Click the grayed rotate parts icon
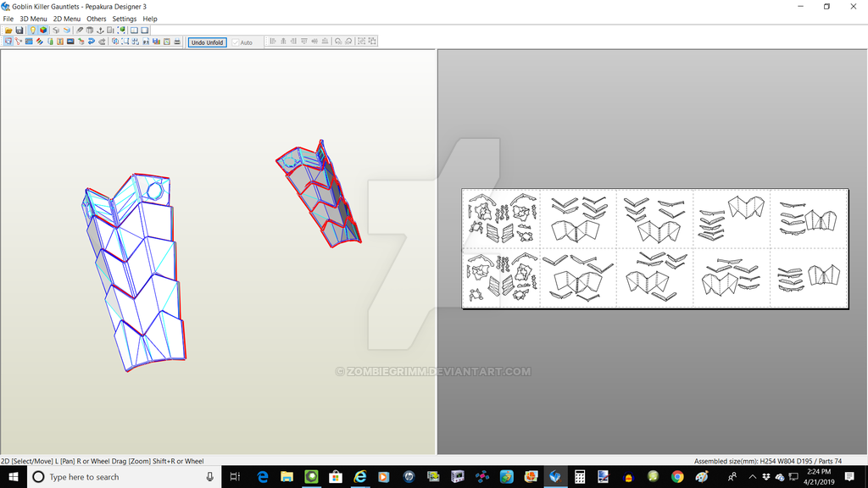This screenshot has height=488, width=868. [338, 42]
